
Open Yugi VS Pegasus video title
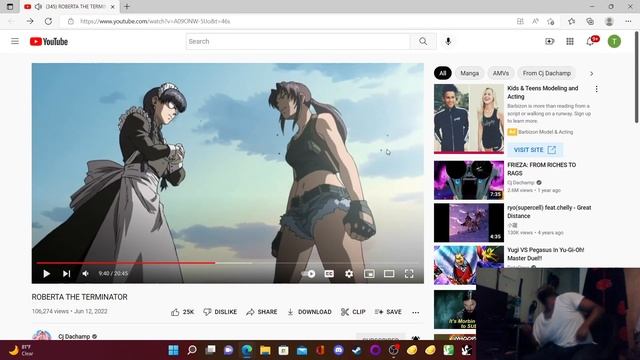coord(545,254)
